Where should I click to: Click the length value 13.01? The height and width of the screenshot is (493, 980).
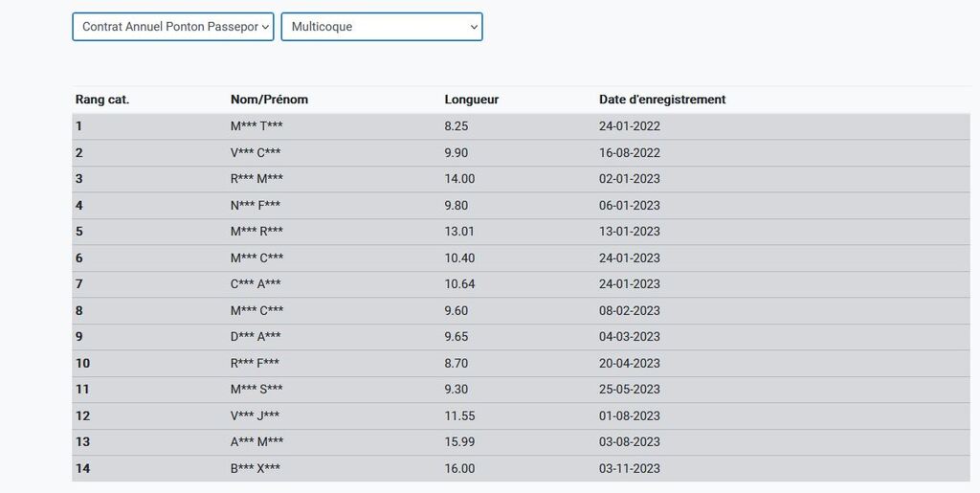pos(459,232)
